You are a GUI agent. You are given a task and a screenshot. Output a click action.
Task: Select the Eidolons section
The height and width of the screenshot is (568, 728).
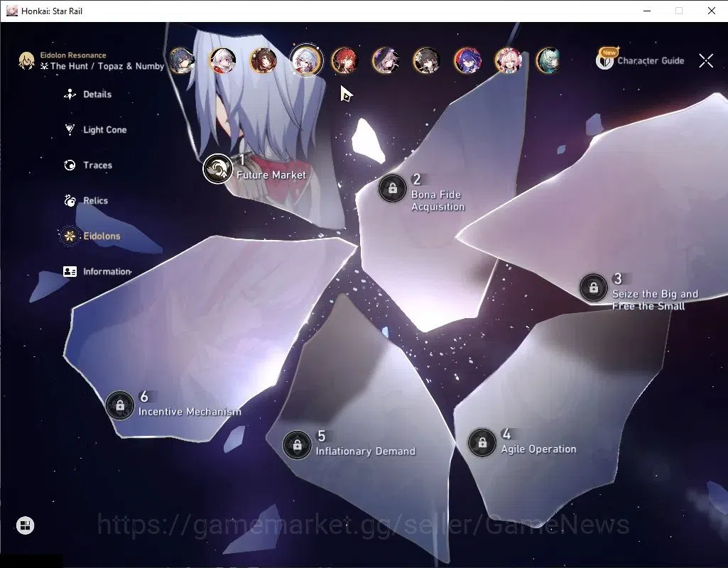[92, 236]
